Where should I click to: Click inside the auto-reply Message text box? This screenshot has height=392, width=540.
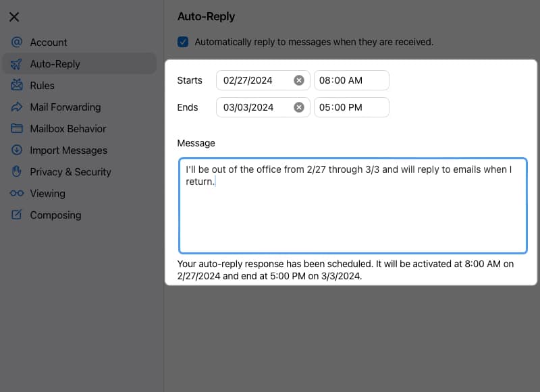coord(353,206)
